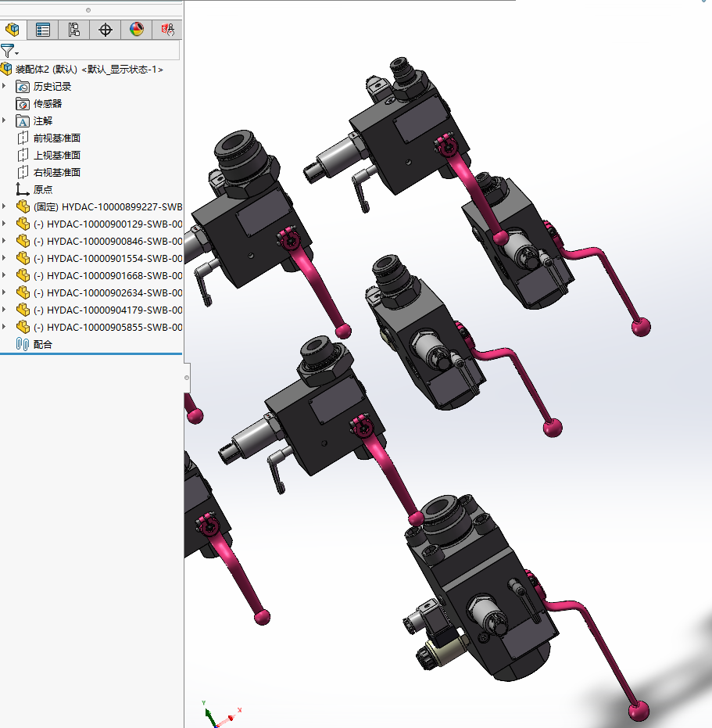Expand the 历史记录 folder
The image size is (712, 728).
point(4,86)
